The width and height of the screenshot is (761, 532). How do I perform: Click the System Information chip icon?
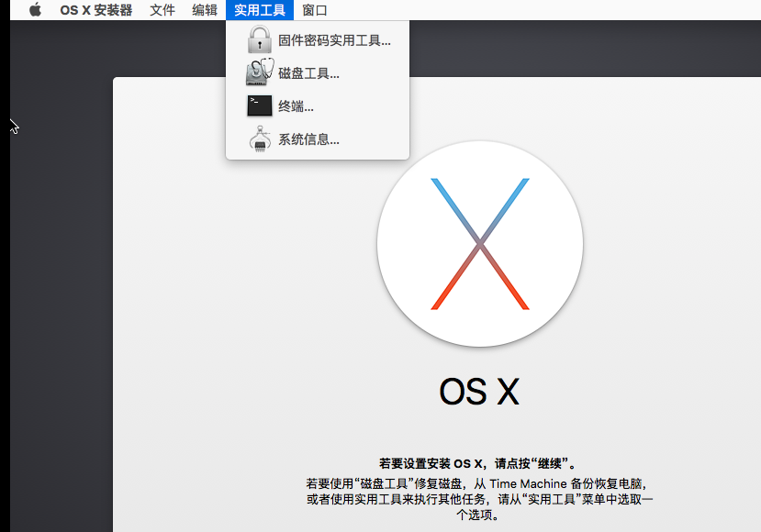click(x=260, y=139)
